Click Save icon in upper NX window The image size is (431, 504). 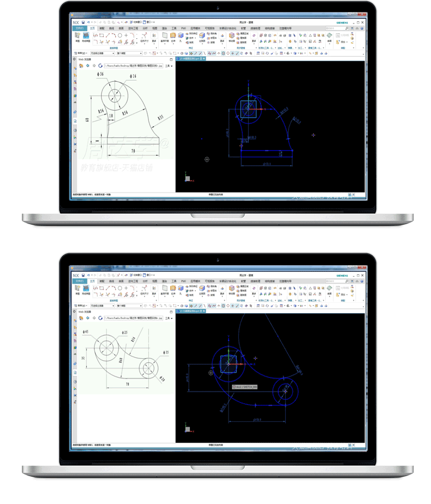(x=83, y=22)
